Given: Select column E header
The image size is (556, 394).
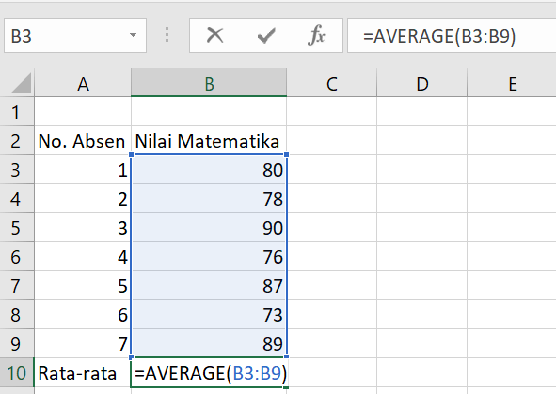Looking at the screenshot, I should tap(512, 83).
